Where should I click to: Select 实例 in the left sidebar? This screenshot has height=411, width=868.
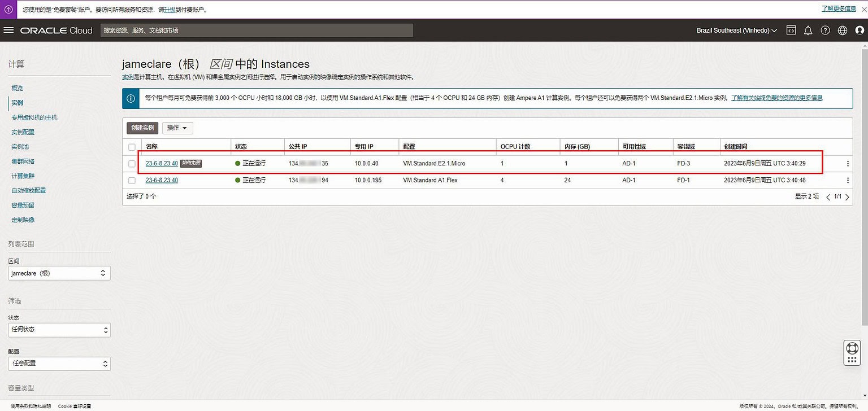[17, 102]
